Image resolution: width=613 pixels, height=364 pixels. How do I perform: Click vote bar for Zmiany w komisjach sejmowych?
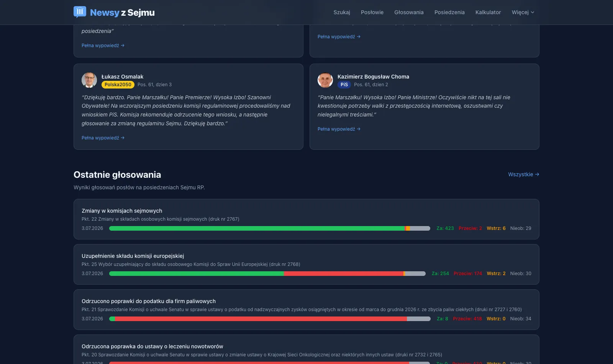point(270,228)
